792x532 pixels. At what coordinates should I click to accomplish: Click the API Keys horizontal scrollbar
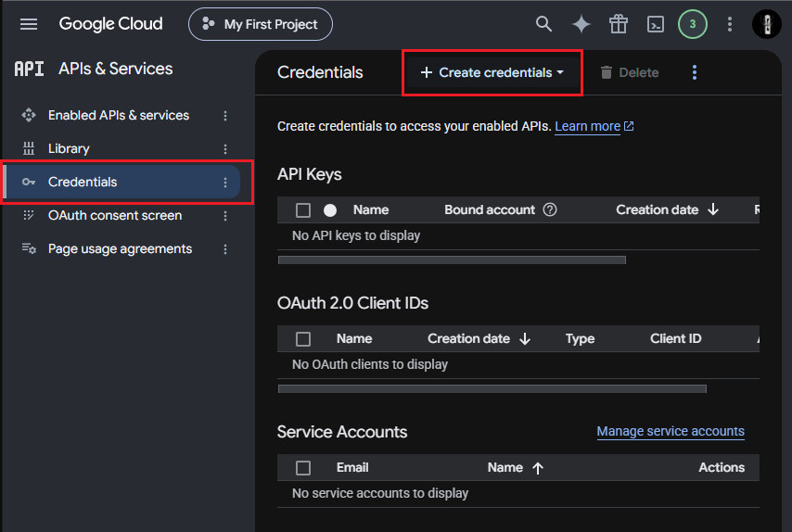452,260
